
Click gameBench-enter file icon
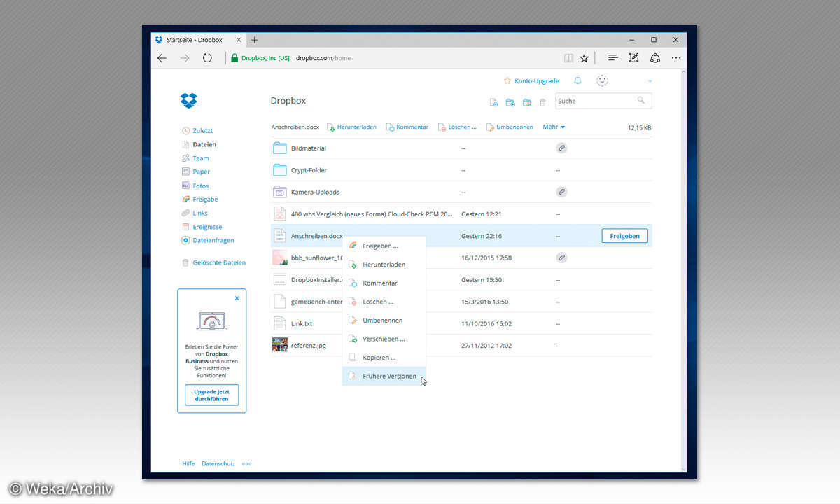click(280, 302)
